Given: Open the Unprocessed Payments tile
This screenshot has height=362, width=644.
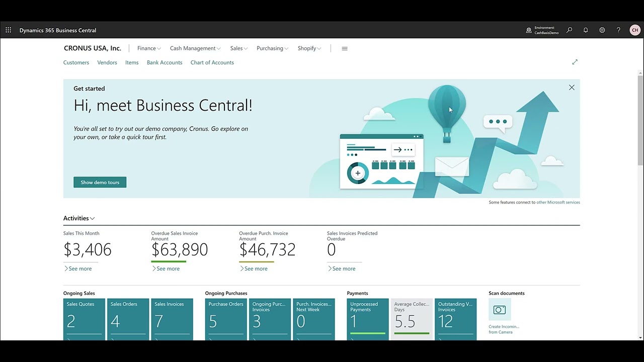Looking at the screenshot, I should [x=368, y=319].
